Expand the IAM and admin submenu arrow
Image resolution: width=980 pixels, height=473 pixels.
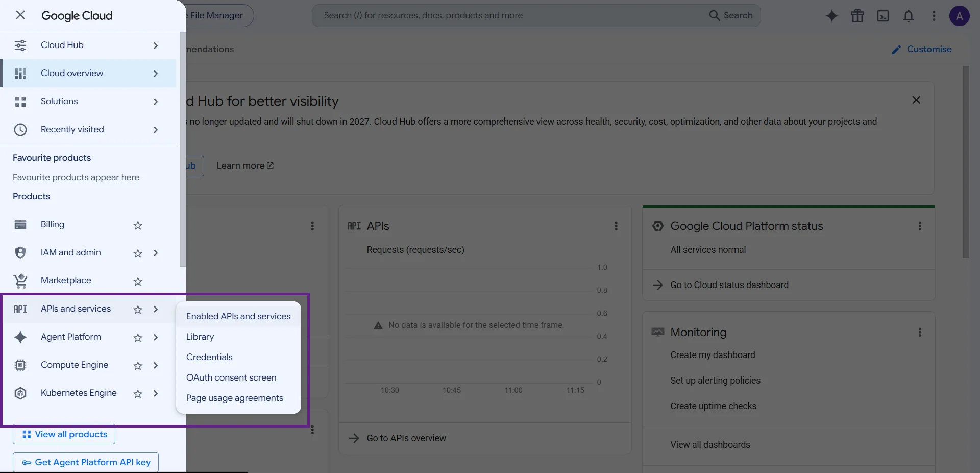[156, 253]
